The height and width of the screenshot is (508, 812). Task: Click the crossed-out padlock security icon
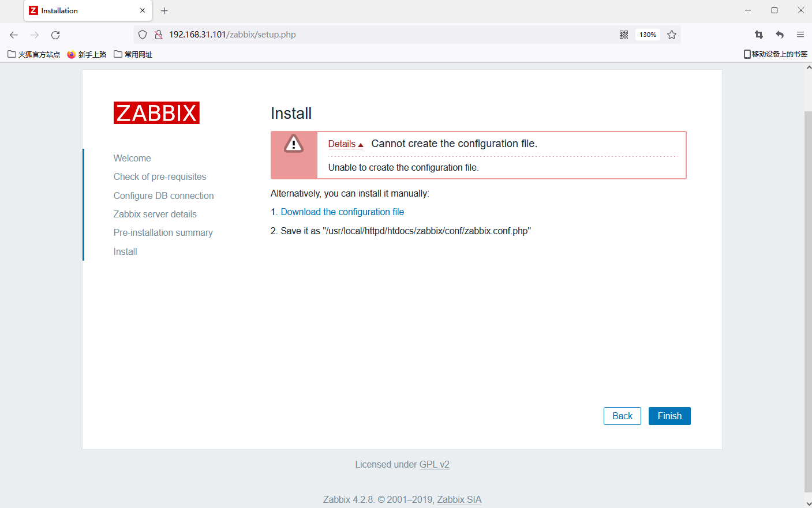pos(158,34)
